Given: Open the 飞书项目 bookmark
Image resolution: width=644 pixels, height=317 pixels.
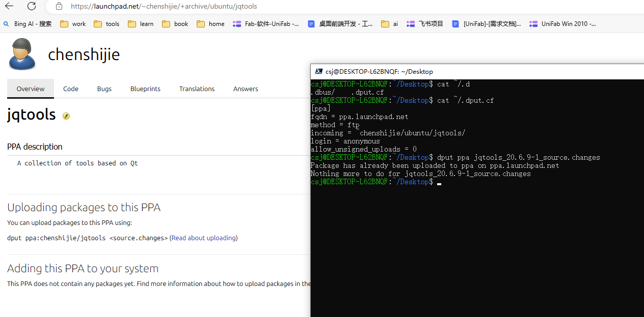Looking at the screenshot, I should pyautogui.click(x=425, y=23).
